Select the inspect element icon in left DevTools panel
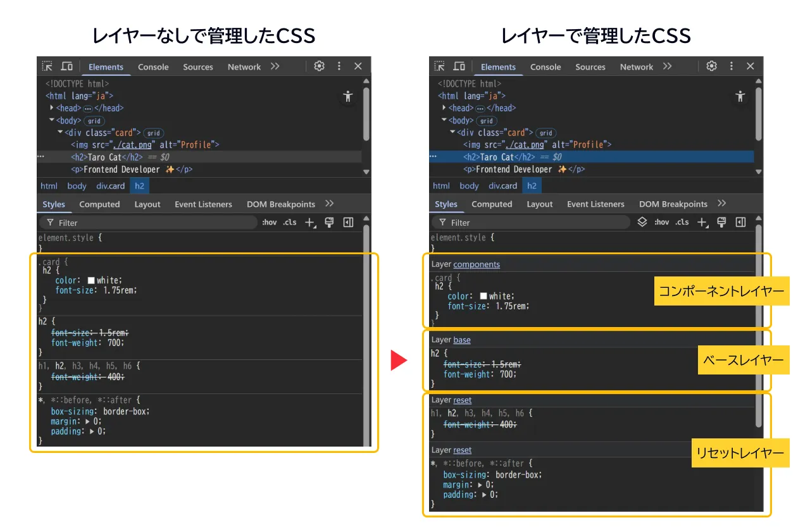810x532 pixels. [47, 66]
